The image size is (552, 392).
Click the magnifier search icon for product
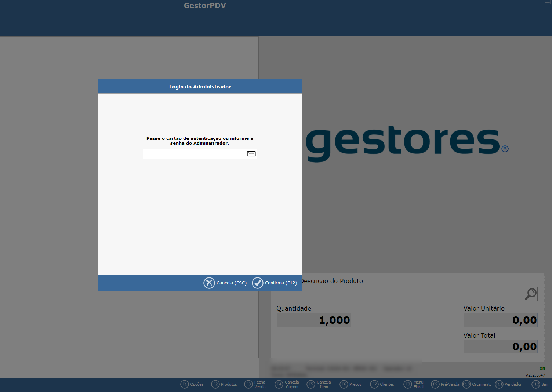[x=530, y=294]
